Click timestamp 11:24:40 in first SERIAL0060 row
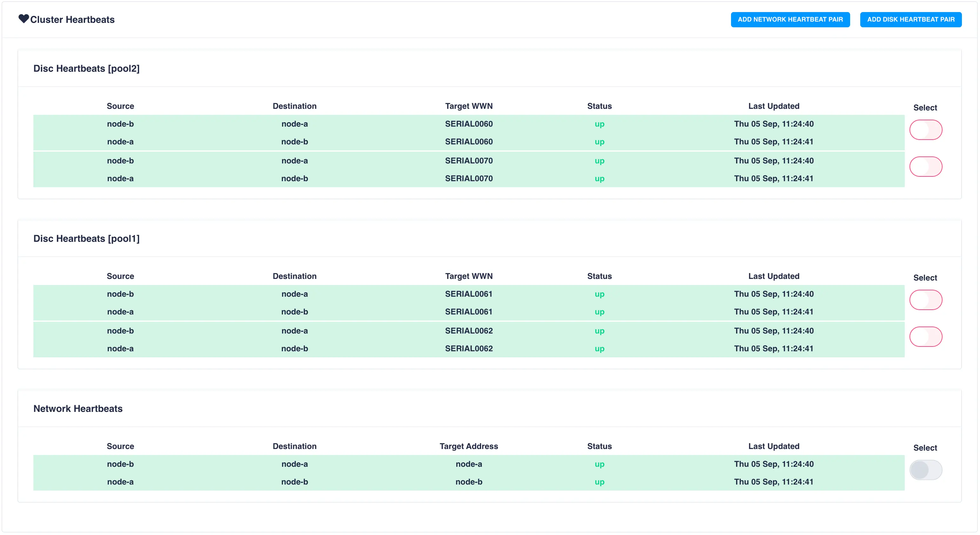Screen dimensions: 980x535 coord(773,124)
